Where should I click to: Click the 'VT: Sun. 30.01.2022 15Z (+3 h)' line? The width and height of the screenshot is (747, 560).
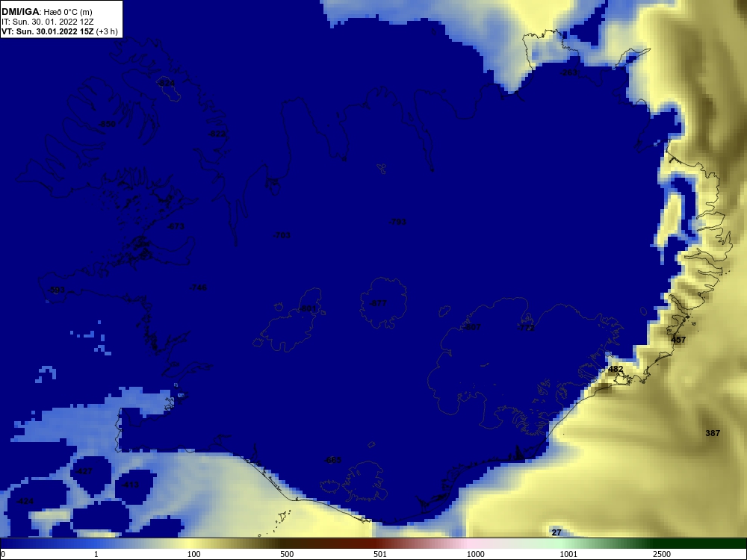60,31
